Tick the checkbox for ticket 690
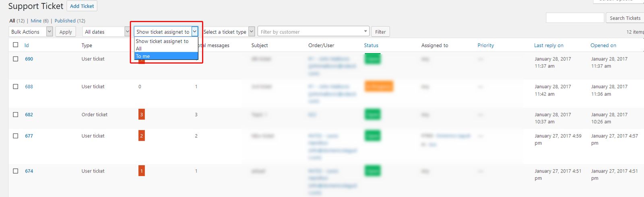 pyautogui.click(x=16, y=59)
